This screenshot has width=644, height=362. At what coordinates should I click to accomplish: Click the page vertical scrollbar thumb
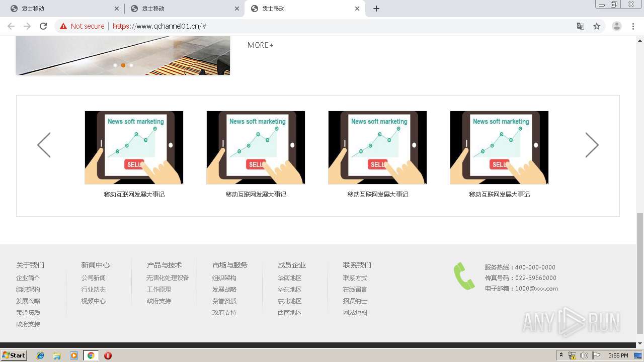coord(640,273)
